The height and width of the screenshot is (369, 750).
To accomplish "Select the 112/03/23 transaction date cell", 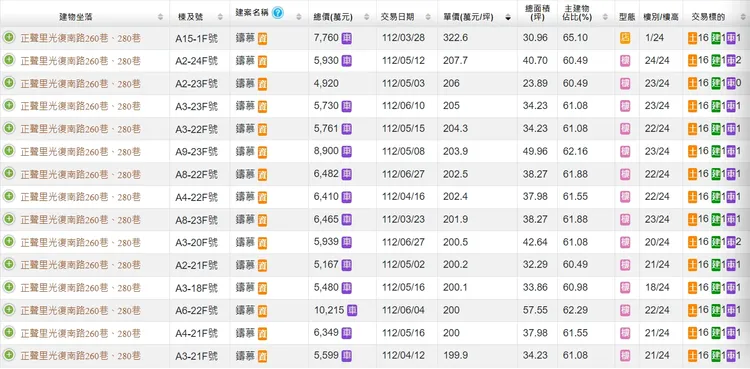I will click(x=403, y=220).
